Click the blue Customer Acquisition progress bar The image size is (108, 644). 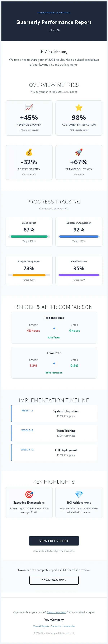79,236
